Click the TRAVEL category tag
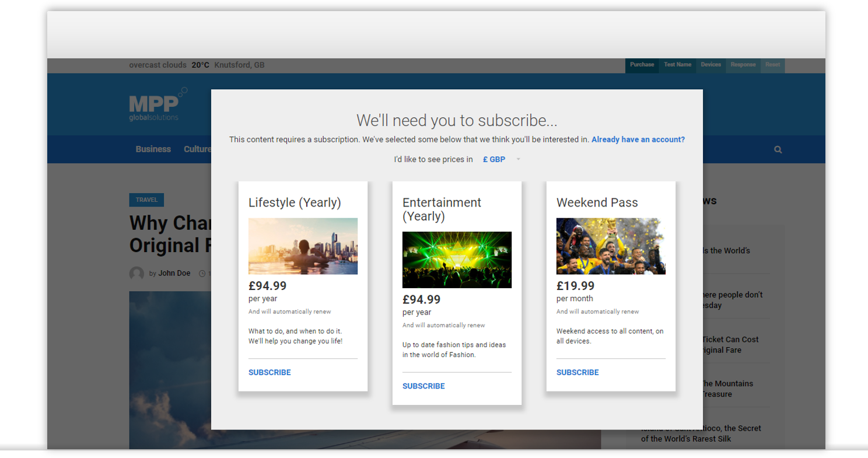The image size is (868, 458). point(146,200)
